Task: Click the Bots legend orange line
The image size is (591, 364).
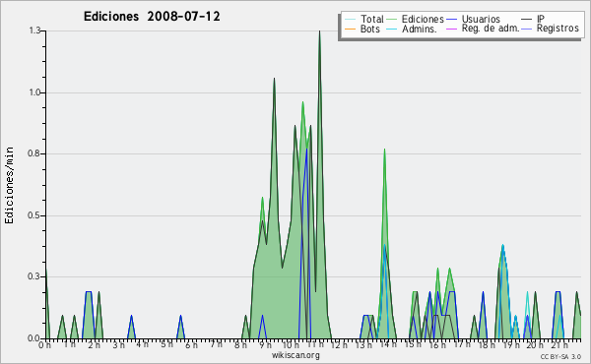Action: (350, 29)
